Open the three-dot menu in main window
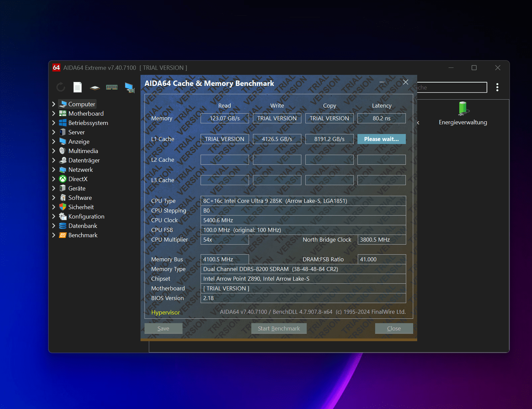Image resolution: width=532 pixels, height=409 pixels. click(497, 87)
